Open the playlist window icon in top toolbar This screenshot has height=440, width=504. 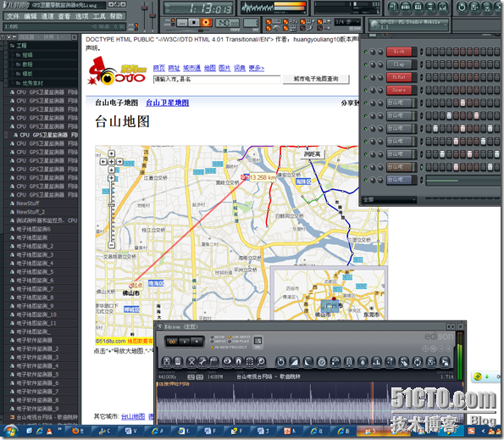pos(393,7)
